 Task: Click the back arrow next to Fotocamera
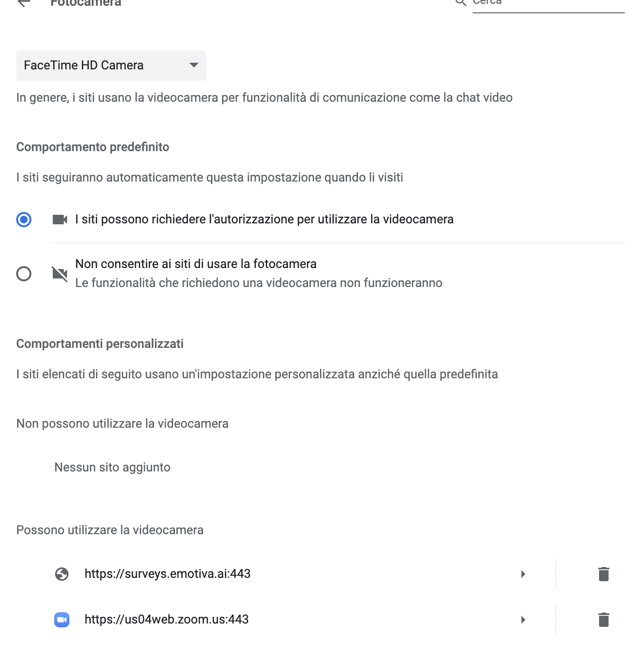click(23, 2)
